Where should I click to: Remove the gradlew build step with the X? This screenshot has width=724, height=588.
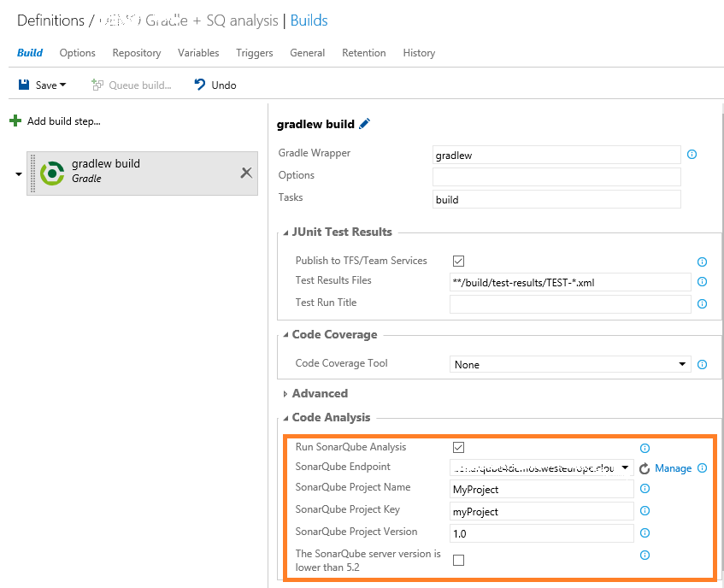tap(246, 172)
